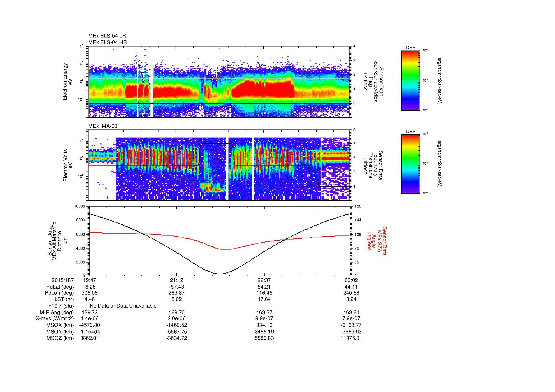Click the 'Electron Volts eV' axis label
The width and height of the screenshot is (555, 392).
pyautogui.click(x=67, y=165)
